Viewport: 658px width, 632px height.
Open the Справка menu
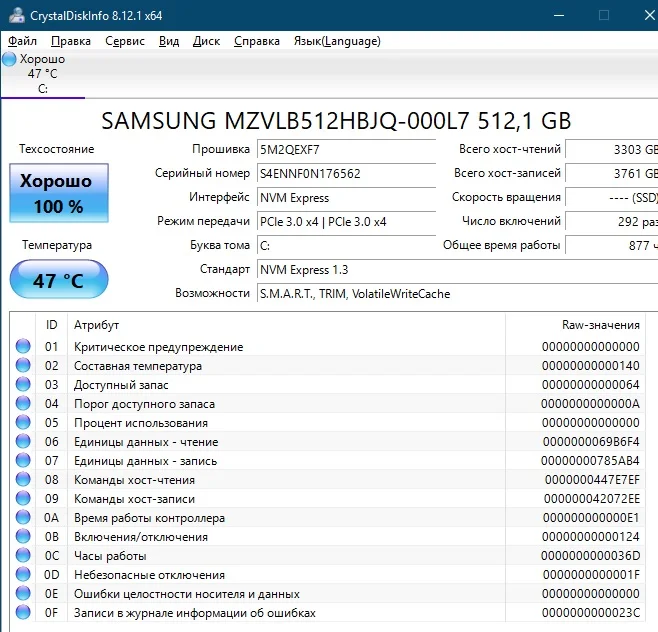[x=257, y=41]
